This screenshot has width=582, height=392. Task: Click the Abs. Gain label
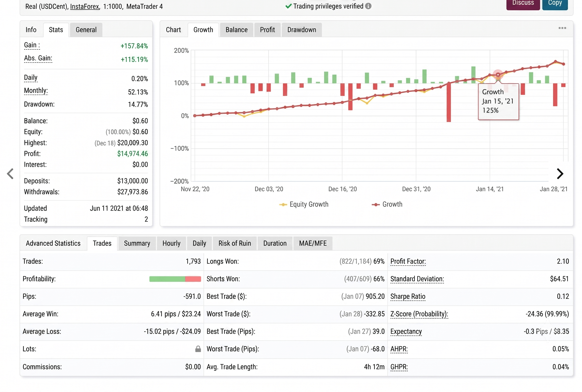coord(38,58)
